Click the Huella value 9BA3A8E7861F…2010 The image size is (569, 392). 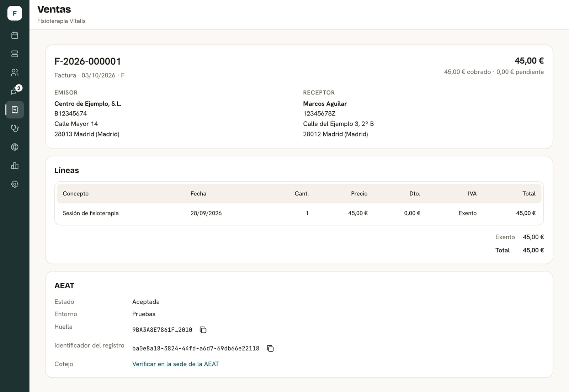(x=162, y=330)
